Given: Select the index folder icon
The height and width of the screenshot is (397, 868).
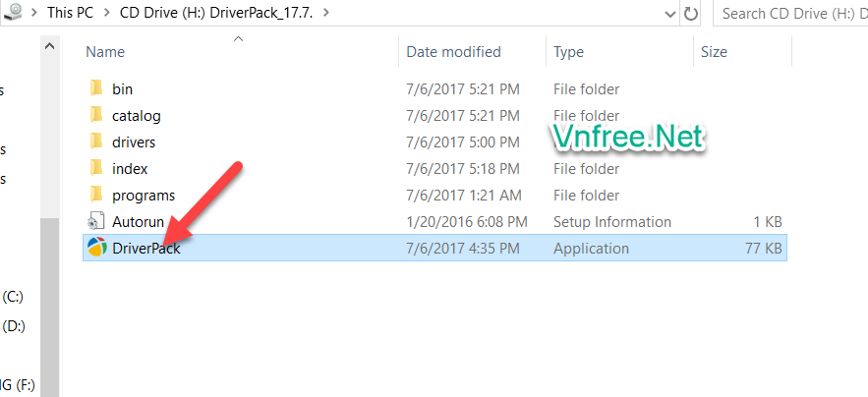Looking at the screenshot, I should point(95,168).
